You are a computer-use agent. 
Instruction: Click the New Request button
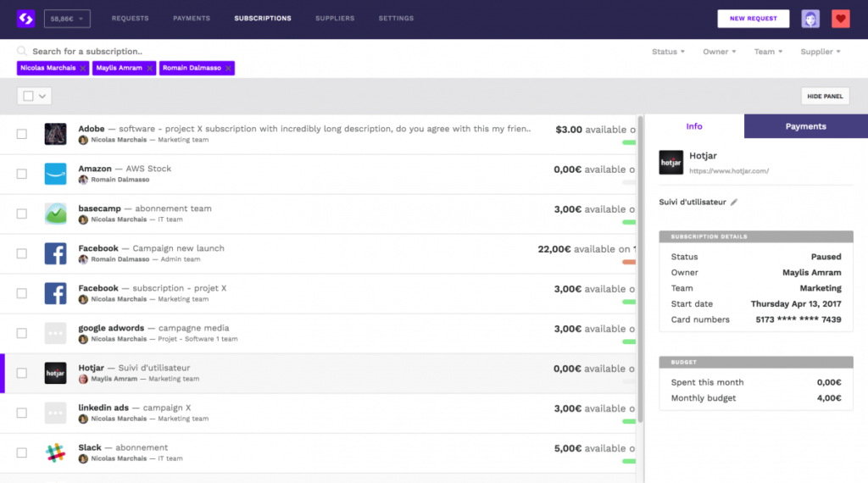[x=754, y=19]
